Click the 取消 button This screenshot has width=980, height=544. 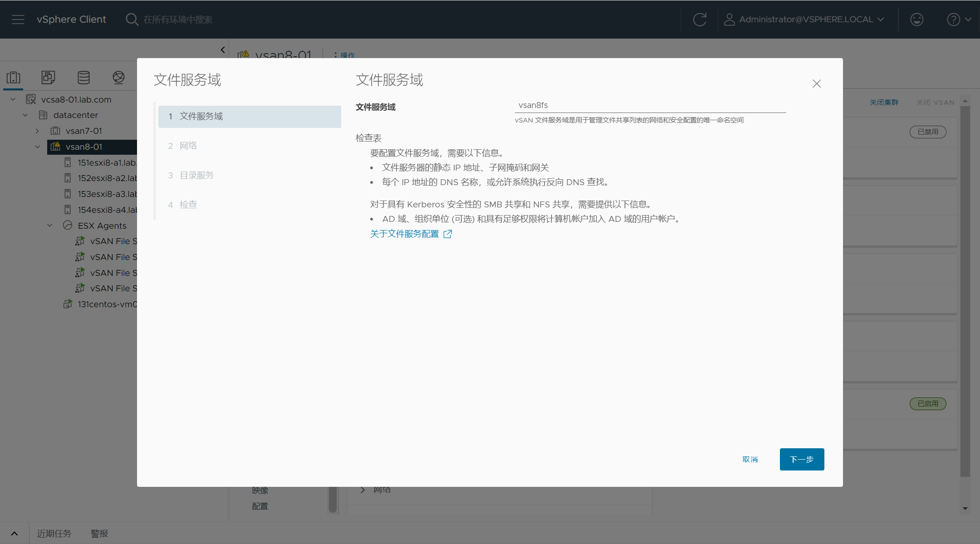pyautogui.click(x=750, y=460)
